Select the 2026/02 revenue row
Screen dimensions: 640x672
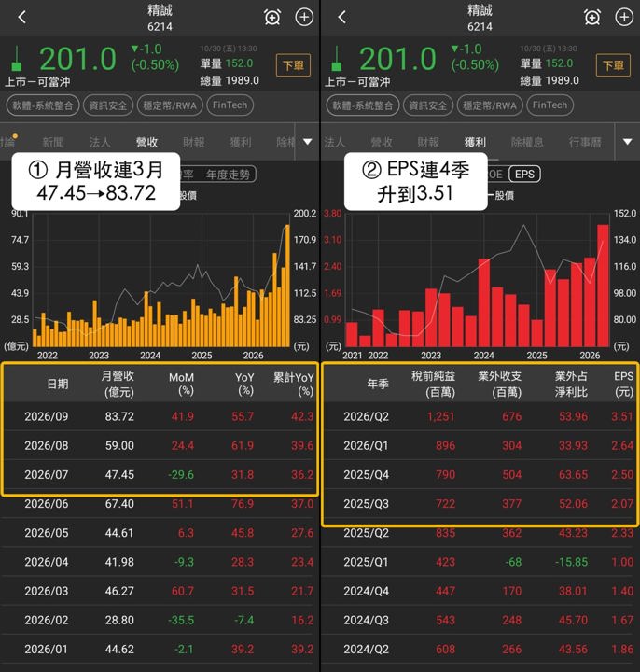point(160,620)
